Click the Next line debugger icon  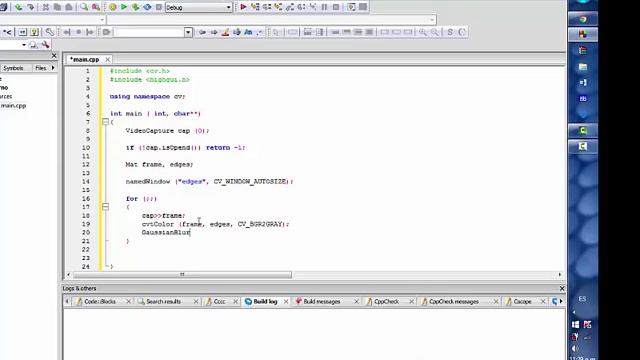pos(267,7)
